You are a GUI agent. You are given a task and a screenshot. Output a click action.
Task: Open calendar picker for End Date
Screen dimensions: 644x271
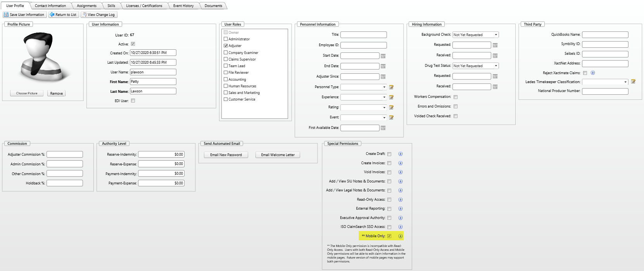tap(383, 66)
